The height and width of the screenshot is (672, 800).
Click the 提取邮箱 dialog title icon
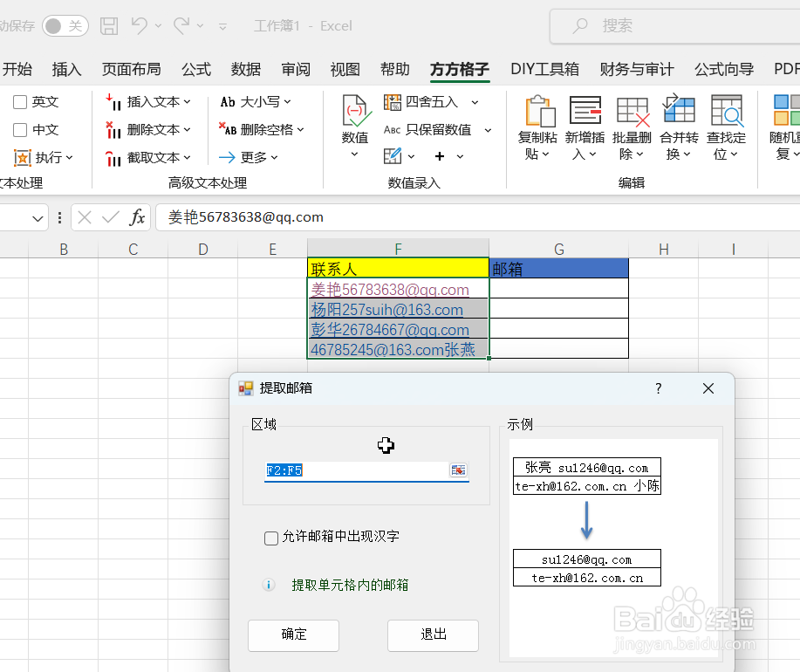(245, 388)
